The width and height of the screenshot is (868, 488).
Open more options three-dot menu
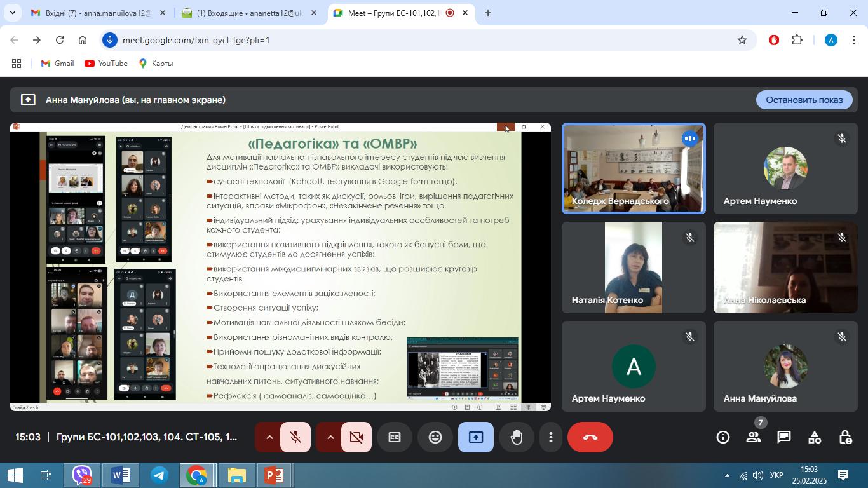click(x=551, y=437)
